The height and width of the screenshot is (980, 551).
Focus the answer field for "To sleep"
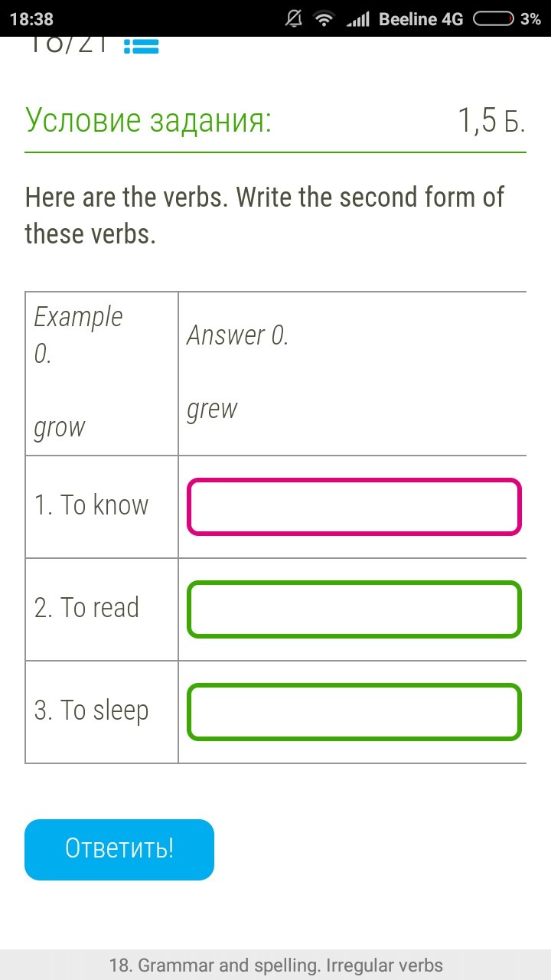354,712
